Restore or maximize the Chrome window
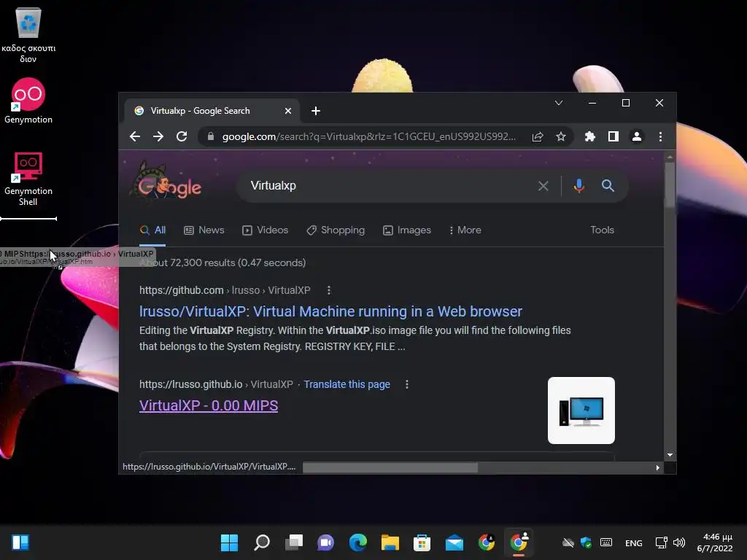The image size is (747, 560). 625,103
